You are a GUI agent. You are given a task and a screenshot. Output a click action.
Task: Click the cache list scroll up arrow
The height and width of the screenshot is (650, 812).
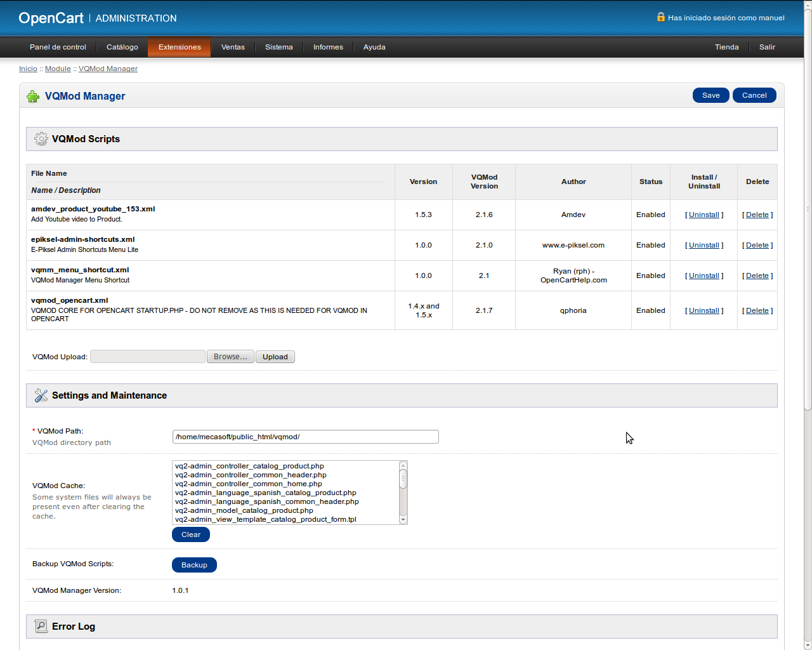403,465
